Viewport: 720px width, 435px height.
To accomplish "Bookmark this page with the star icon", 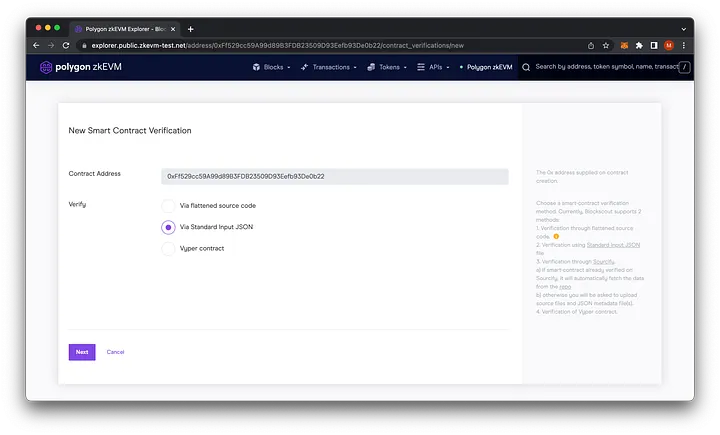I will coord(606,45).
